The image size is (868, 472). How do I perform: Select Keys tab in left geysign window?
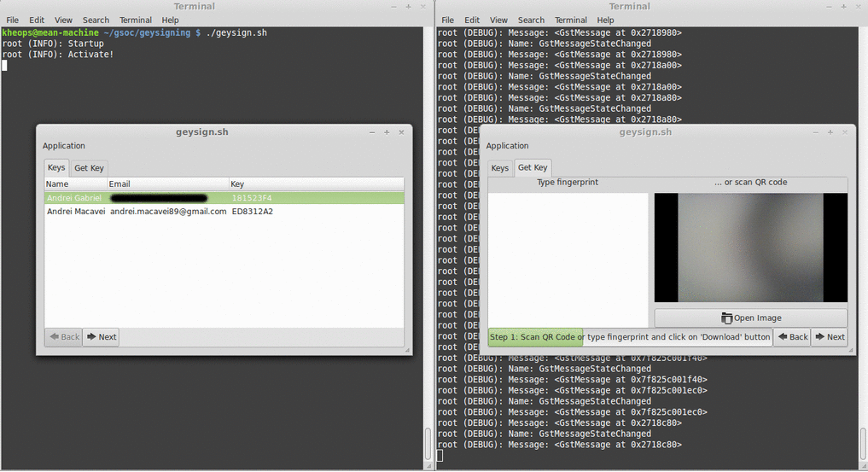click(x=56, y=167)
